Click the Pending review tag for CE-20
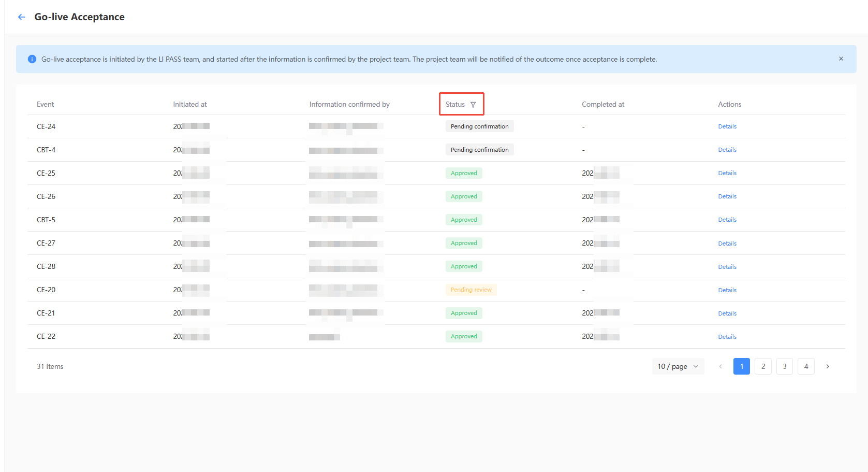 pyautogui.click(x=470, y=290)
